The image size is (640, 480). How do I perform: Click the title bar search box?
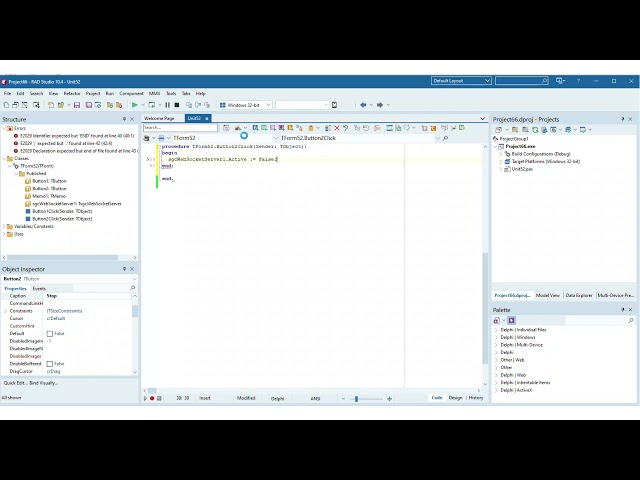[x=521, y=81]
